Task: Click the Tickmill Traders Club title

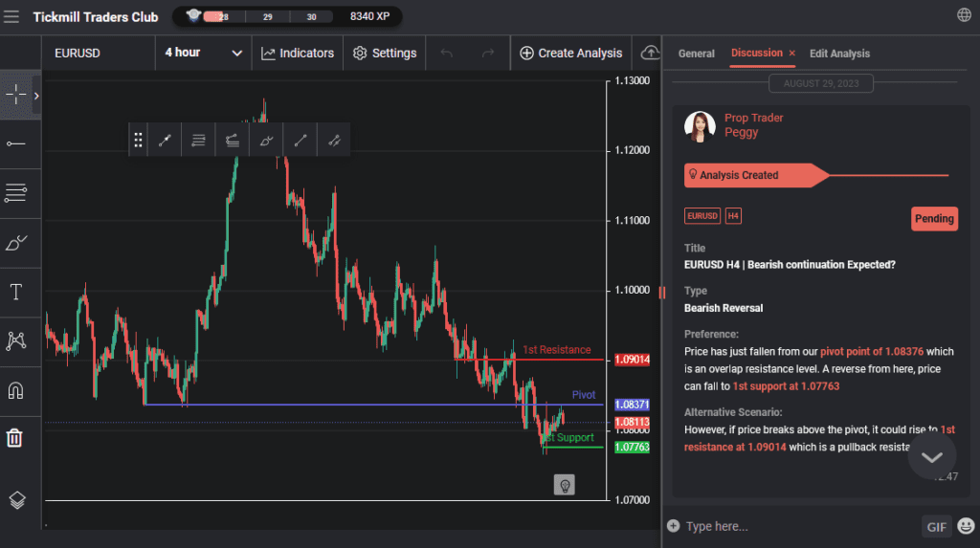Action: [x=96, y=17]
